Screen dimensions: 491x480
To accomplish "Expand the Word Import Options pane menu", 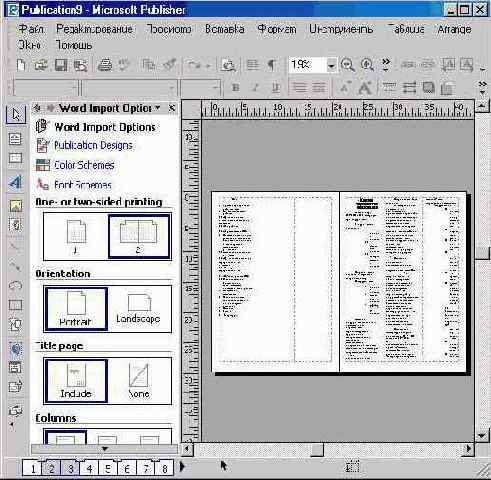I will pyautogui.click(x=158, y=108).
